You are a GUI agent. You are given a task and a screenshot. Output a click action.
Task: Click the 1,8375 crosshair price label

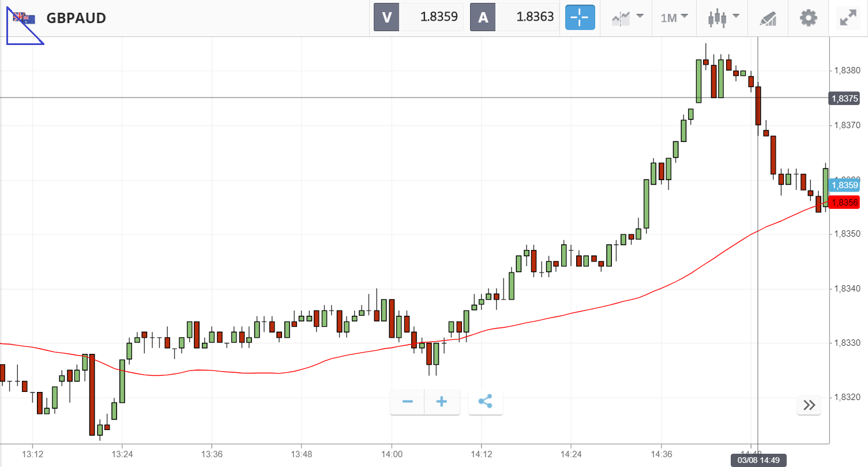[844, 98]
